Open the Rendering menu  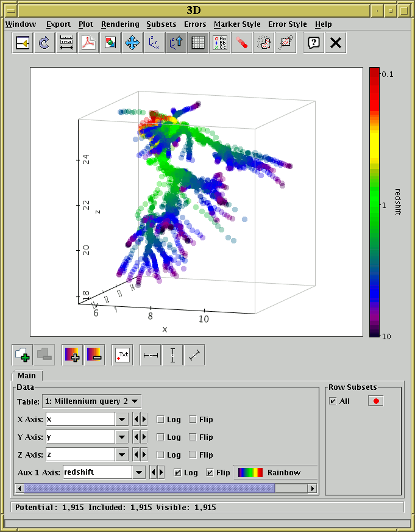tap(119, 24)
